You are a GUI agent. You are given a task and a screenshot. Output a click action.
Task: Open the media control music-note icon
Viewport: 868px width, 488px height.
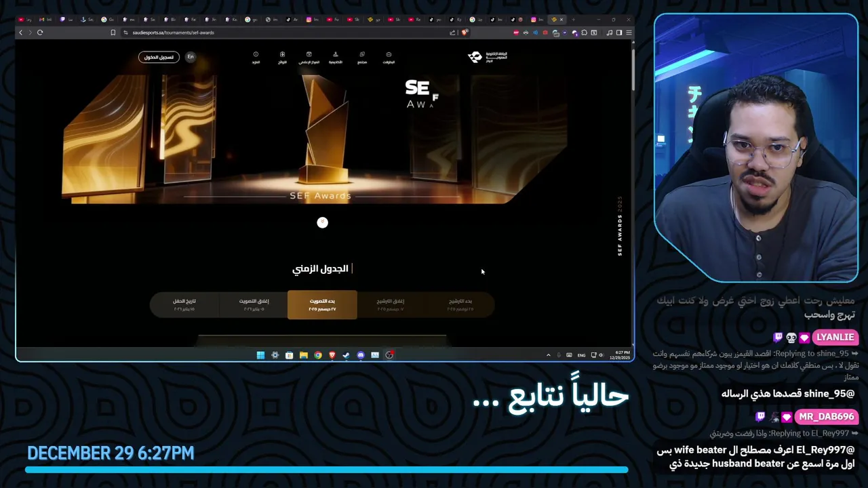(x=610, y=33)
